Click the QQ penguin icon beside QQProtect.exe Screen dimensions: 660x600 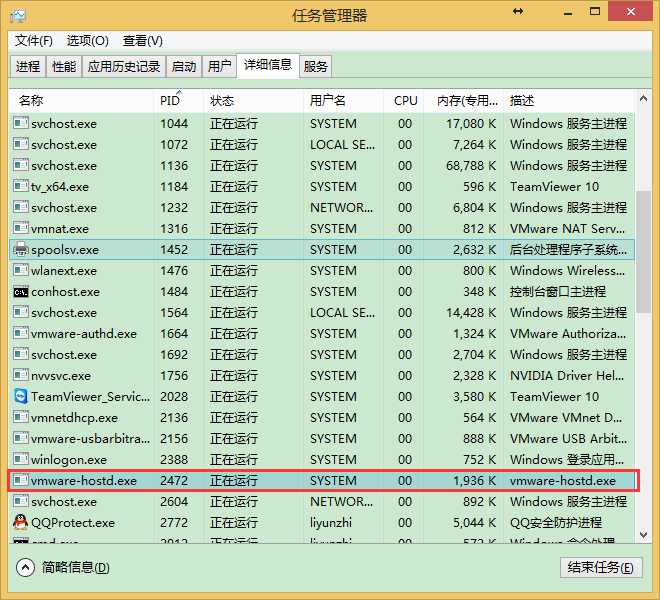pos(21,522)
